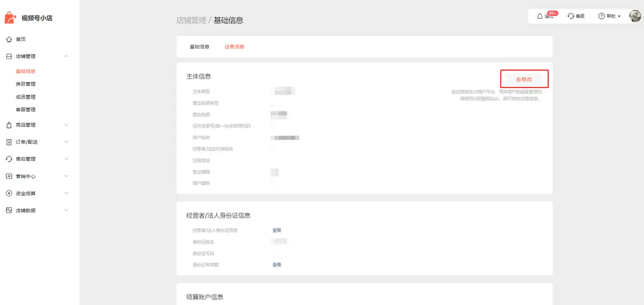Click the coupon icon beside 营销中心
This screenshot has height=305, width=644.
point(9,176)
